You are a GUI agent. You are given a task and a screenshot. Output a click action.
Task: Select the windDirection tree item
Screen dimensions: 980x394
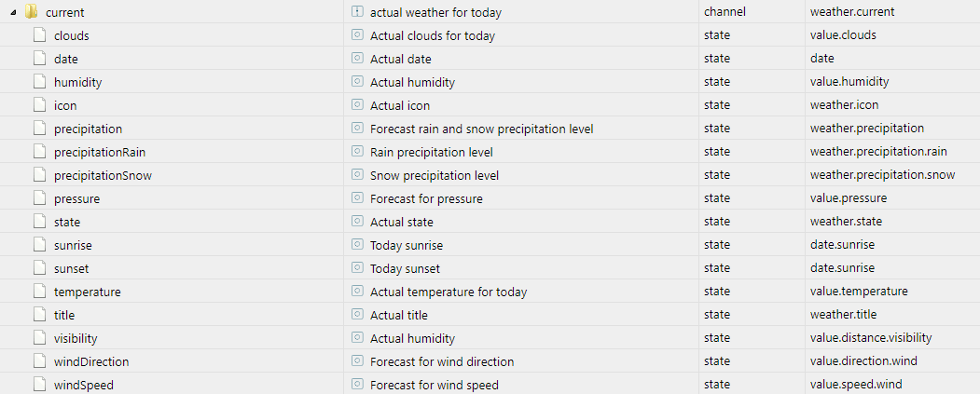click(x=91, y=361)
